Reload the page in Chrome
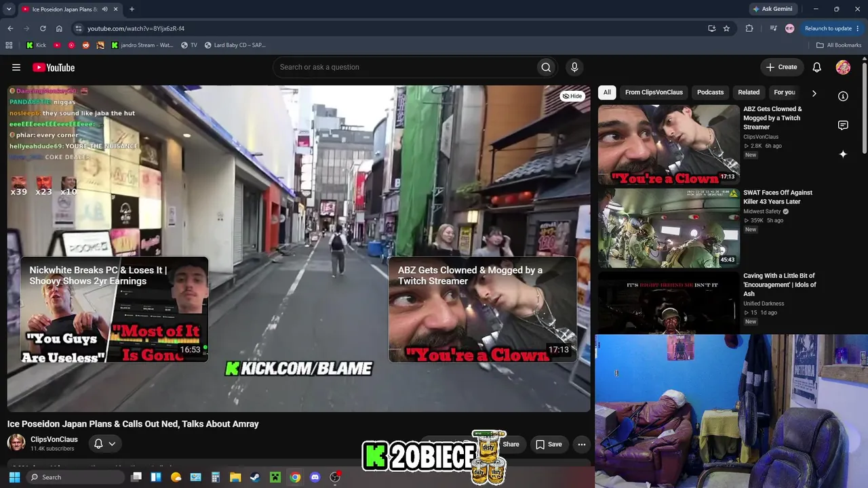 (43, 28)
